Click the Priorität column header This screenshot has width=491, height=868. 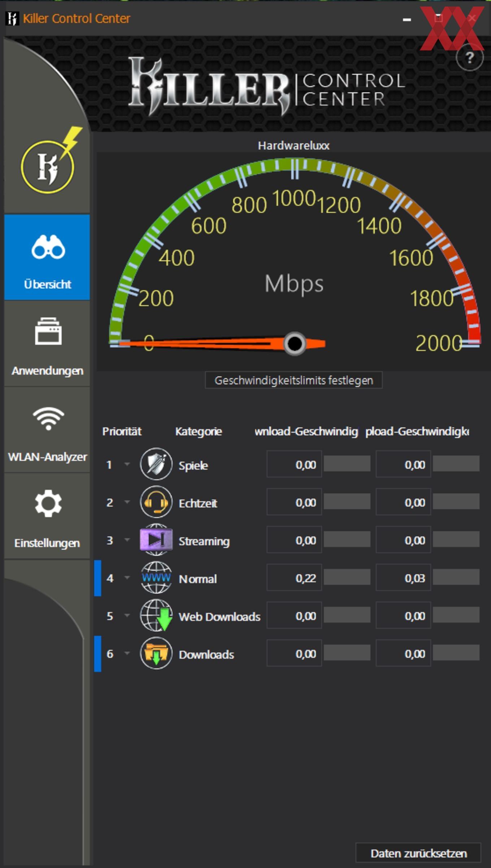122,431
